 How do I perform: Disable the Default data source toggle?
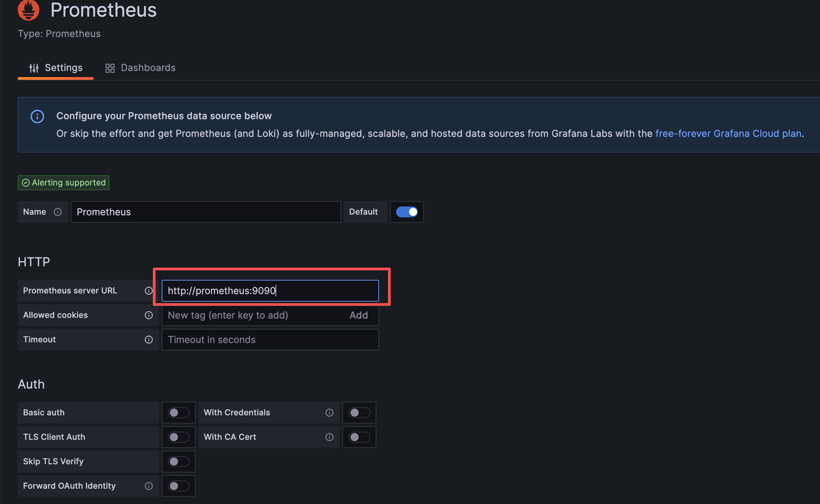pos(407,212)
